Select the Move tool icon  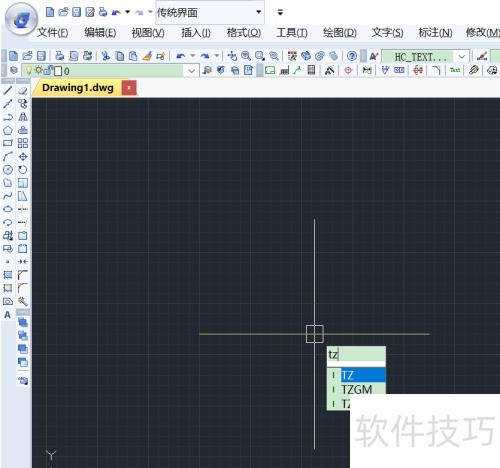[23, 156]
